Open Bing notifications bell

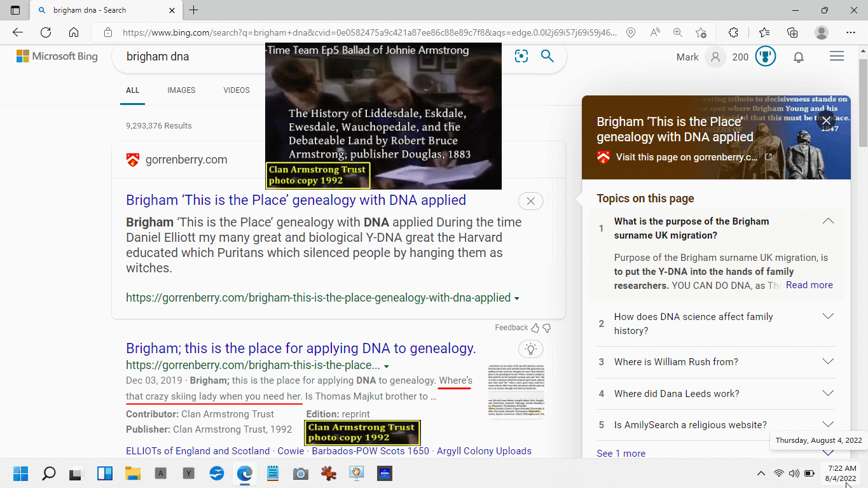799,57
